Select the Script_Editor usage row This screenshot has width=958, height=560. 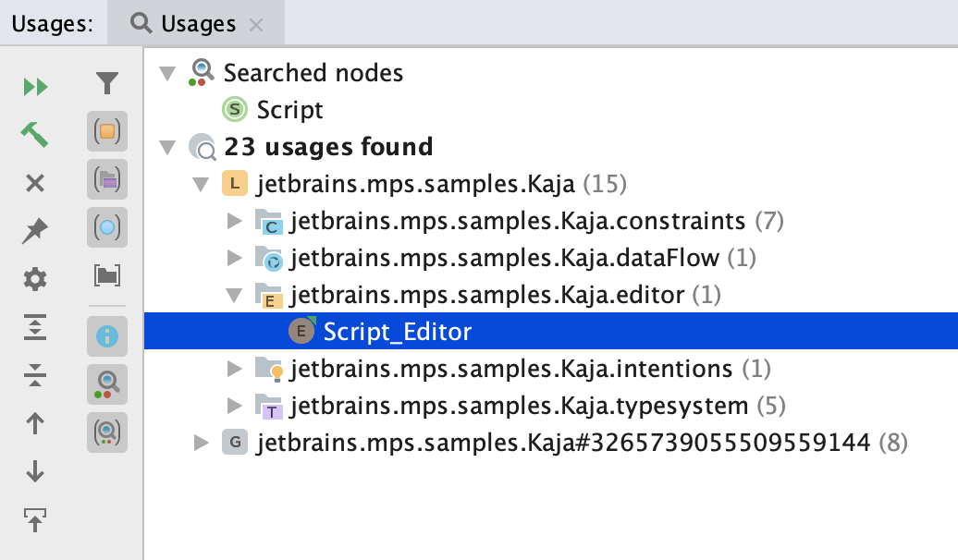[x=397, y=332]
